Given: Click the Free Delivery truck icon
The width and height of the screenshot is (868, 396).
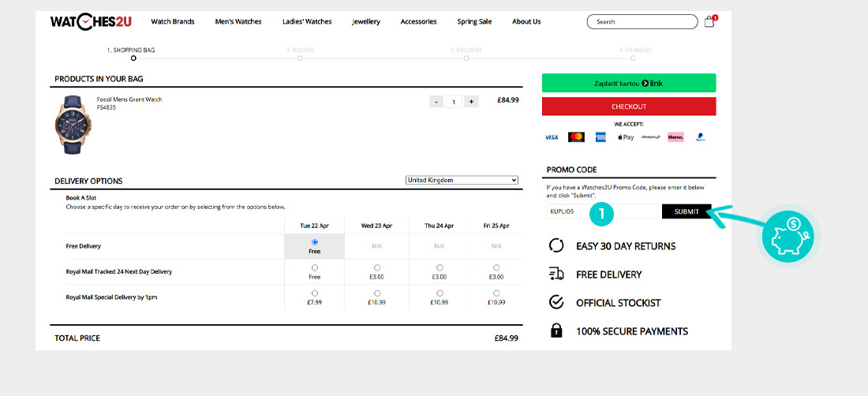Looking at the screenshot, I should (x=556, y=274).
